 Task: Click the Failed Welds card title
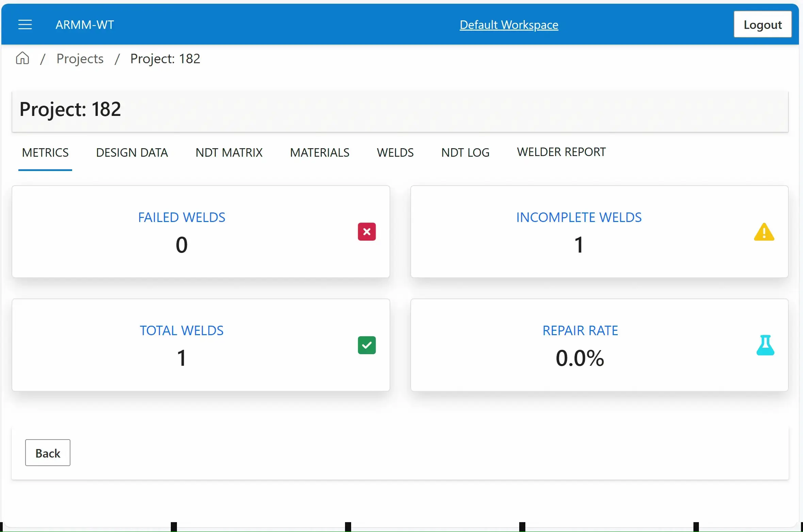182,217
